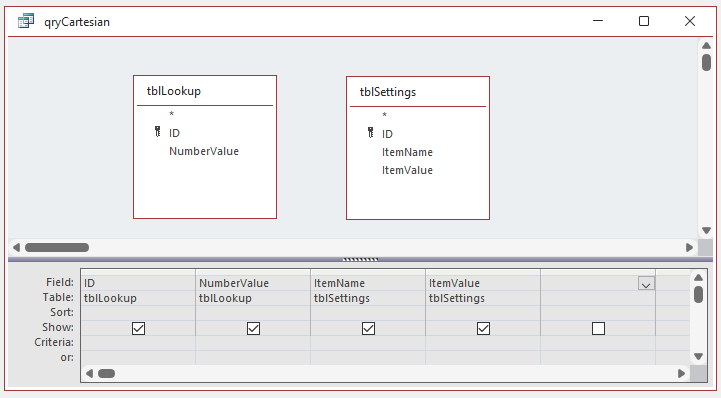
Task: Uncheck Show box for ItemName column
Action: (368, 328)
